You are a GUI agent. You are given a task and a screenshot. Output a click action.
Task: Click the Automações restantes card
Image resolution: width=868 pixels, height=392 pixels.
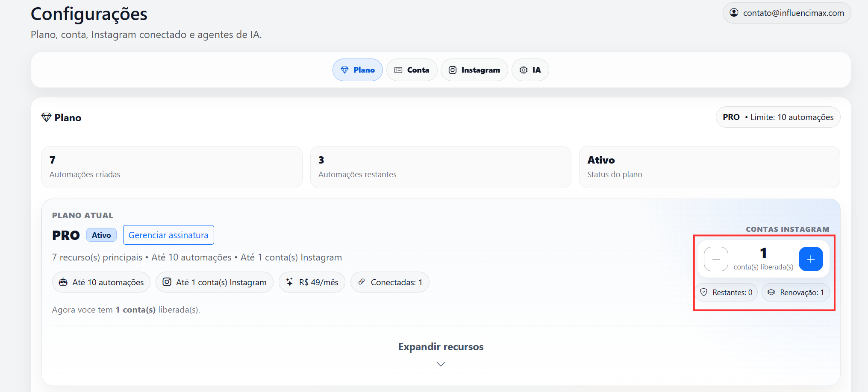(x=441, y=167)
